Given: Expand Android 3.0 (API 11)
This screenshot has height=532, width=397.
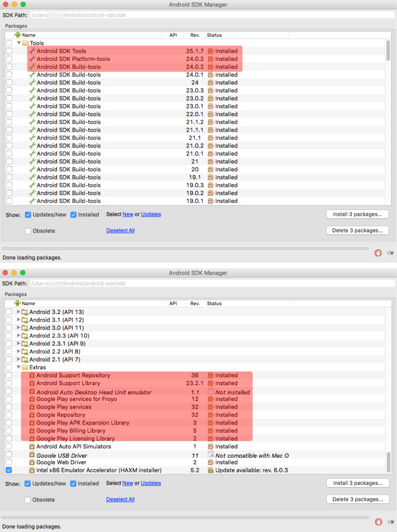Looking at the screenshot, I should [x=19, y=327].
